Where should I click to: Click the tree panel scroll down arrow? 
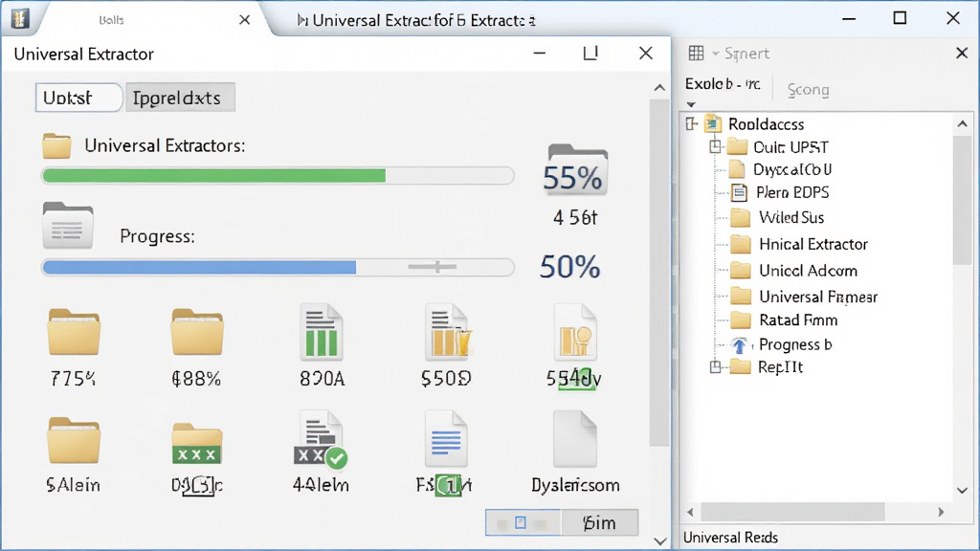click(x=963, y=491)
